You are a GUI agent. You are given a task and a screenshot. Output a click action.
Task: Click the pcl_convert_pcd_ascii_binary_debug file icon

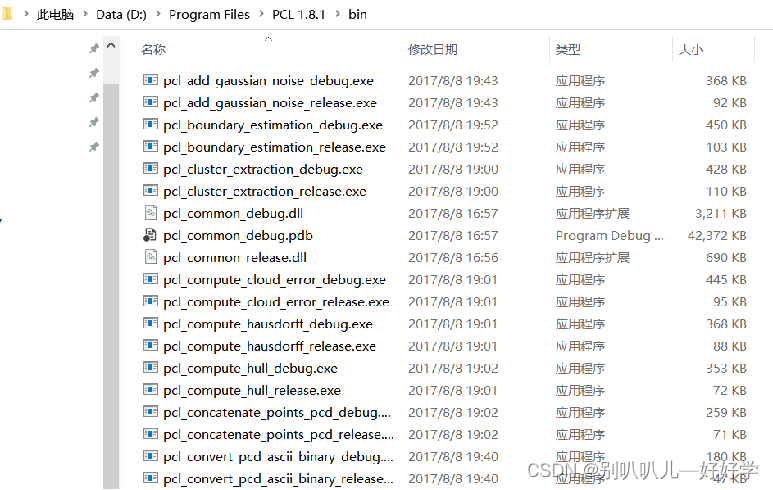tap(150, 456)
